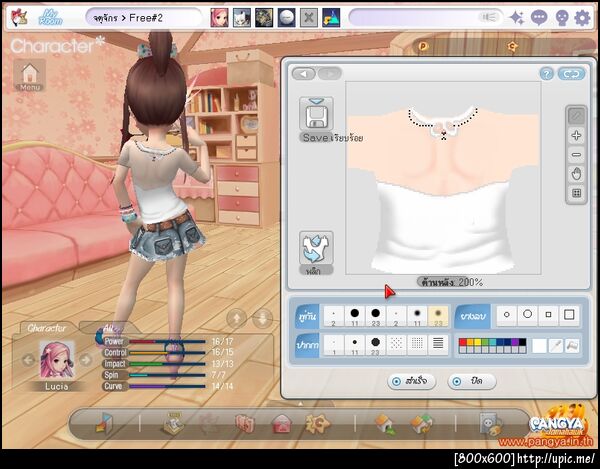Image resolution: width=600 pixels, height=469 pixels.
Task: Pick the yellow color swatch
Action: 478,342
